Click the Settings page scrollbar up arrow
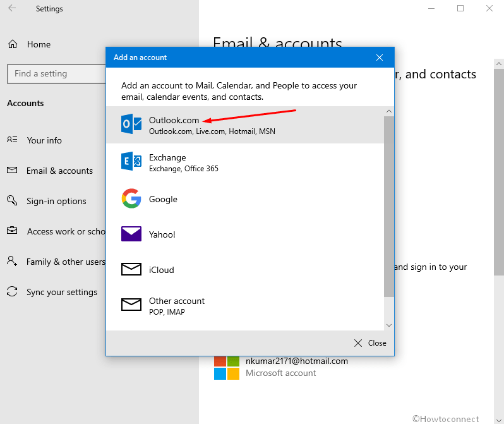 498,64
